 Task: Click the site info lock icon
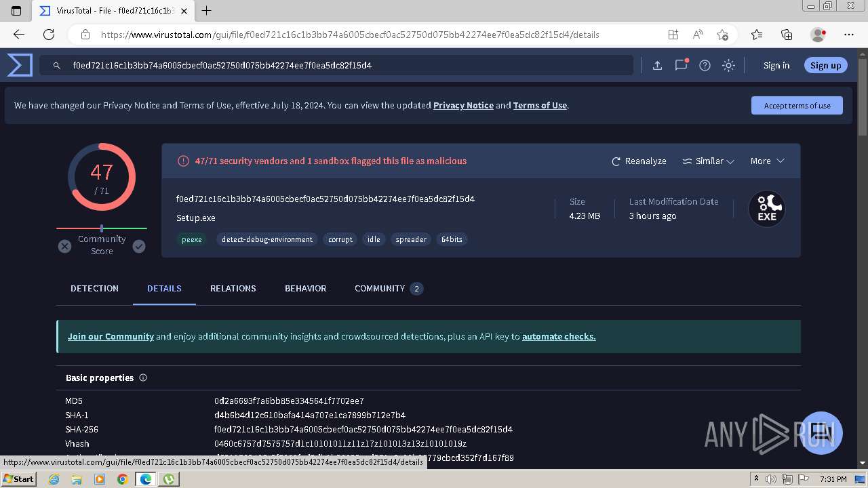tap(85, 35)
